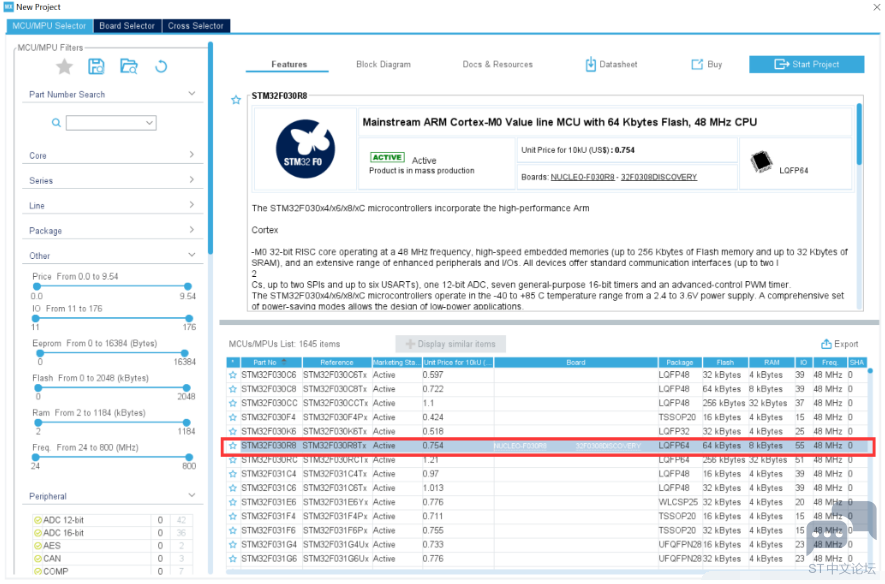Click the filters panel vertical scrollbar
Image resolution: width=885 pixels, height=584 pixels.
tap(211, 150)
